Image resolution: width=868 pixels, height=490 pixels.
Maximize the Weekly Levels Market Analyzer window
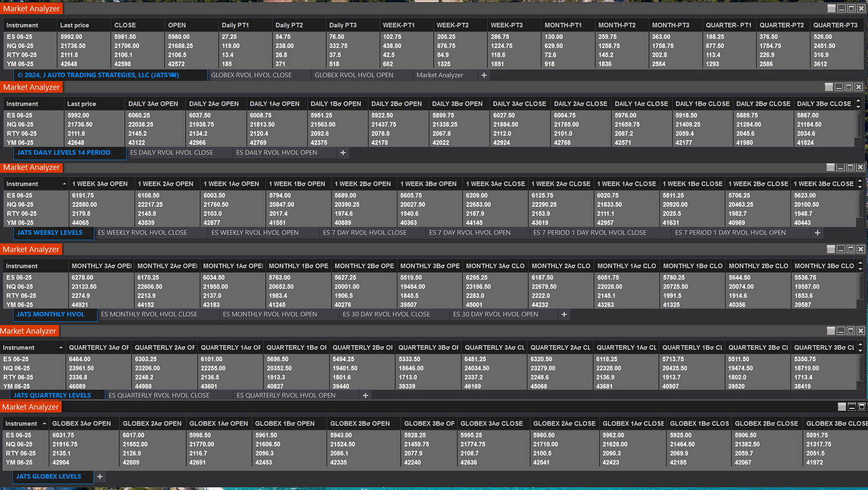(850, 168)
